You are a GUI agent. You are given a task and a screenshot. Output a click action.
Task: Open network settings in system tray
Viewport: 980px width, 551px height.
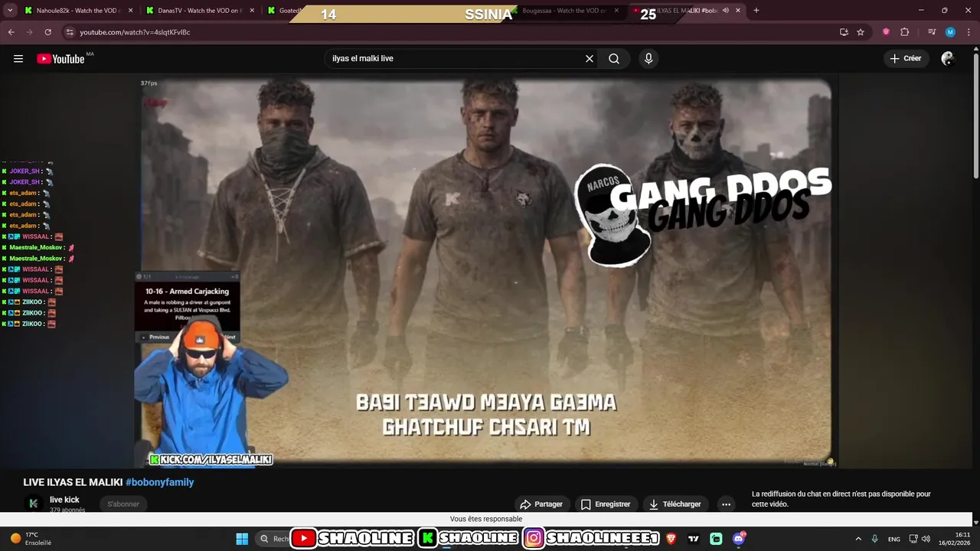tap(915, 539)
